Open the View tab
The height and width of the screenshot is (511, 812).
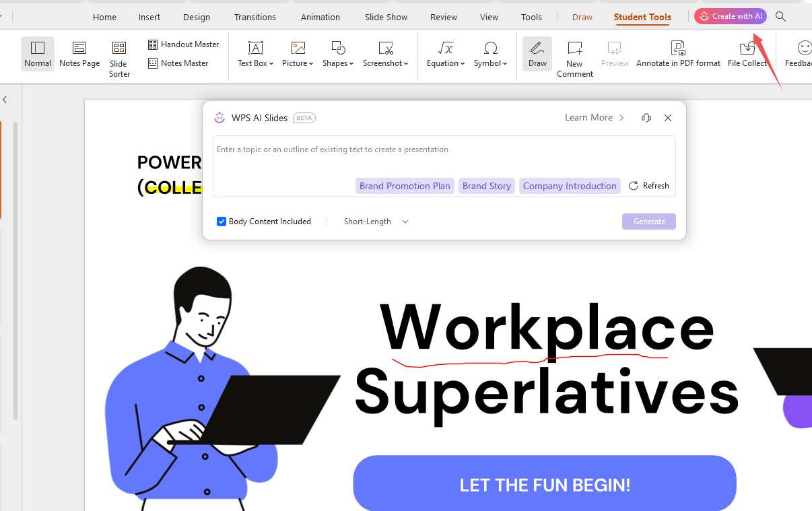489,18
